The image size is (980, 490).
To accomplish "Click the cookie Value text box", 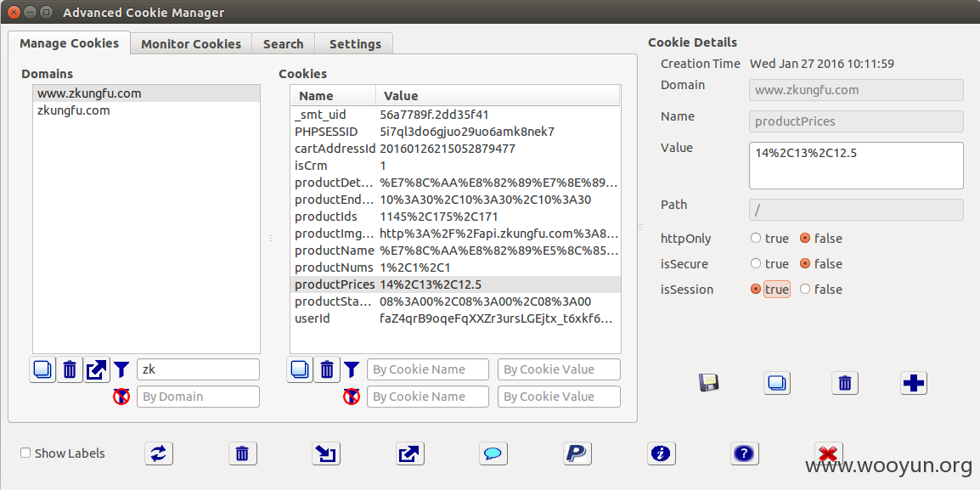I will [x=856, y=166].
